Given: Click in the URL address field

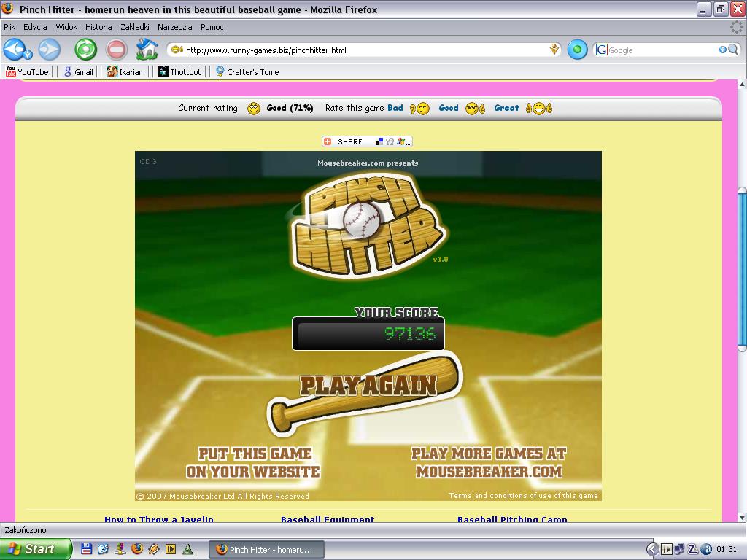Looking at the screenshot, I should click(x=365, y=50).
